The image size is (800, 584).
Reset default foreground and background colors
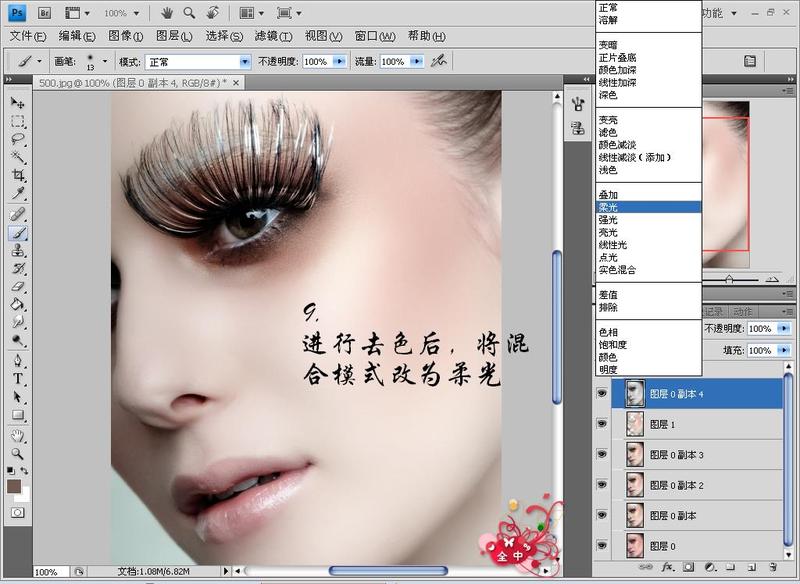pyautogui.click(x=11, y=471)
